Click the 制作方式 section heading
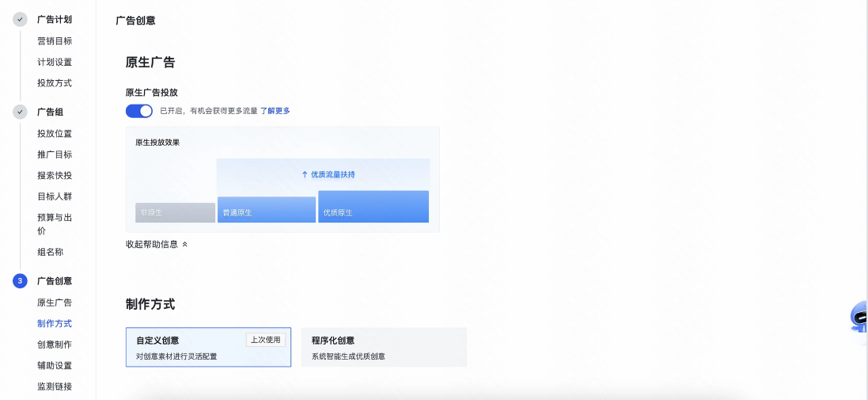The width and height of the screenshot is (868, 400). point(150,304)
